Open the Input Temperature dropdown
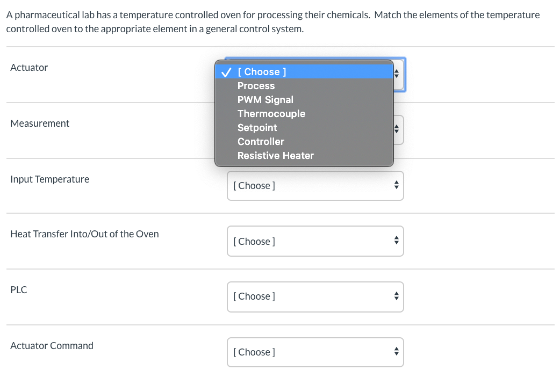This screenshot has width=560, height=392. click(x=315, y=186)
